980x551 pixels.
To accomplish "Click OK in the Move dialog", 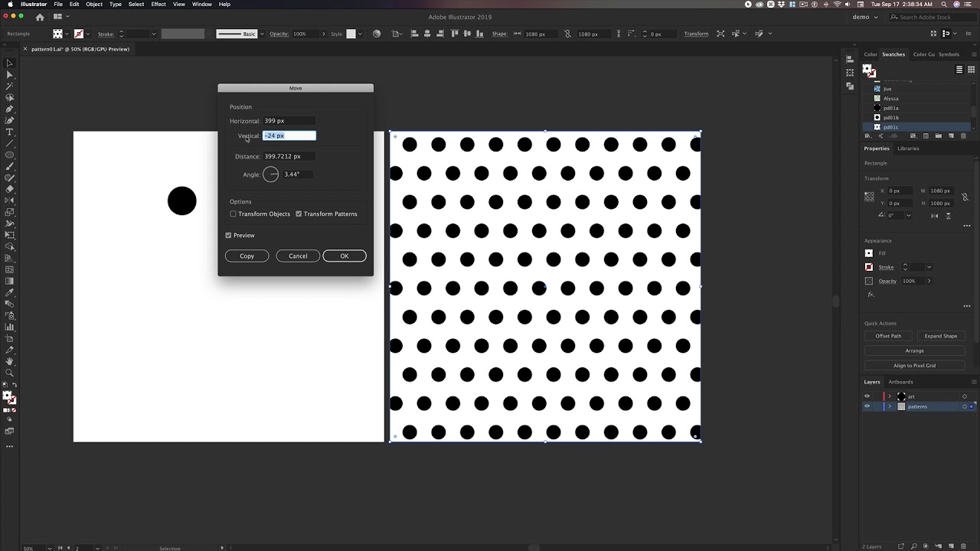I will [x=345, y=256].
